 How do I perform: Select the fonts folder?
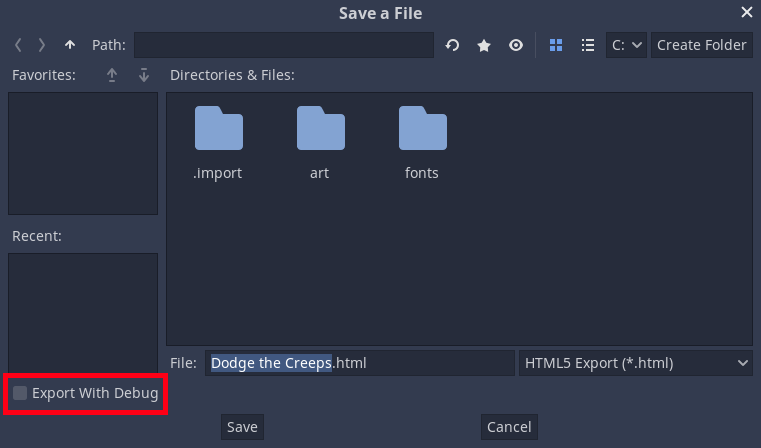422,143
